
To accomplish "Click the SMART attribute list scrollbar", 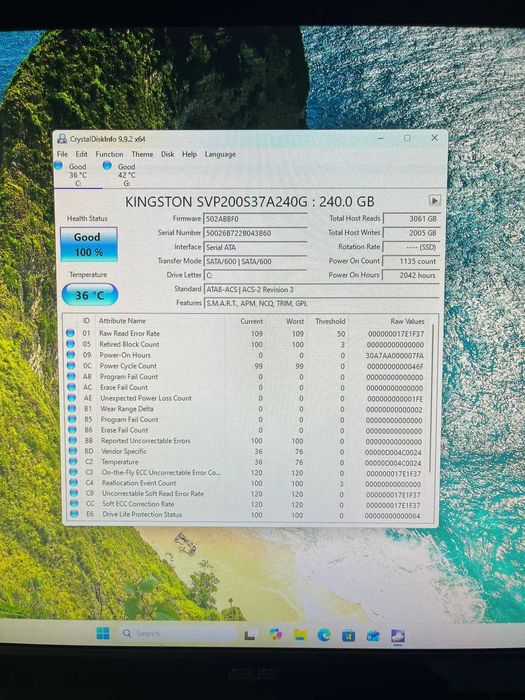I will [431, 397].
